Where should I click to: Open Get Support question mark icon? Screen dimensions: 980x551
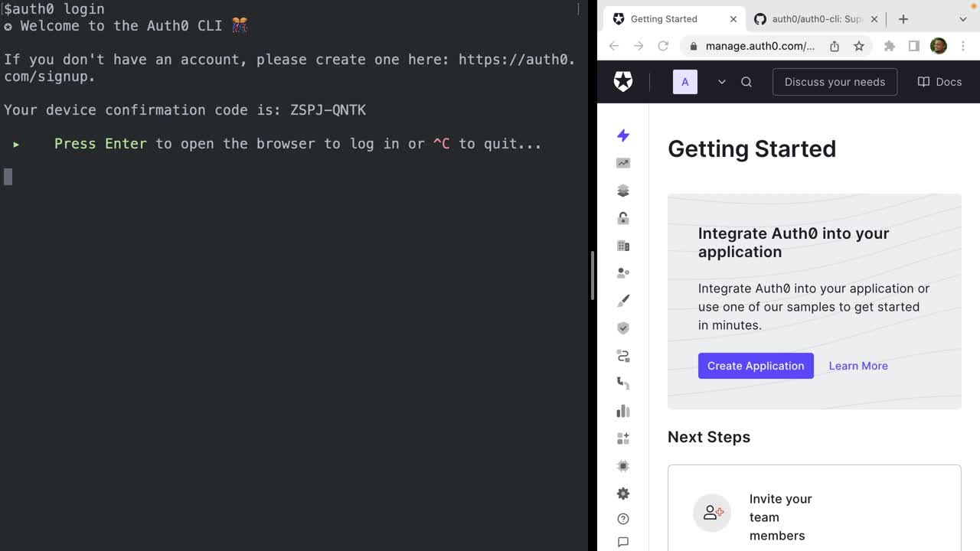[623, 519]
